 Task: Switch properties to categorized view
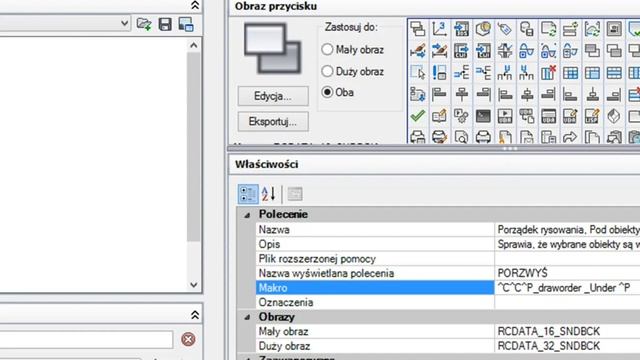click(248, 194)
